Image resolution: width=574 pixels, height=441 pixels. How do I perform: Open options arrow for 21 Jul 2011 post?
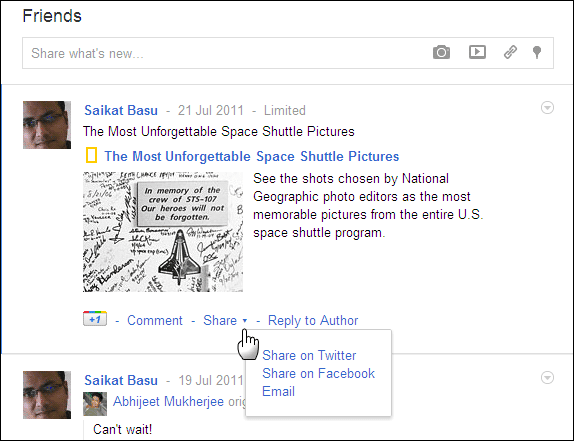[547, 108]
